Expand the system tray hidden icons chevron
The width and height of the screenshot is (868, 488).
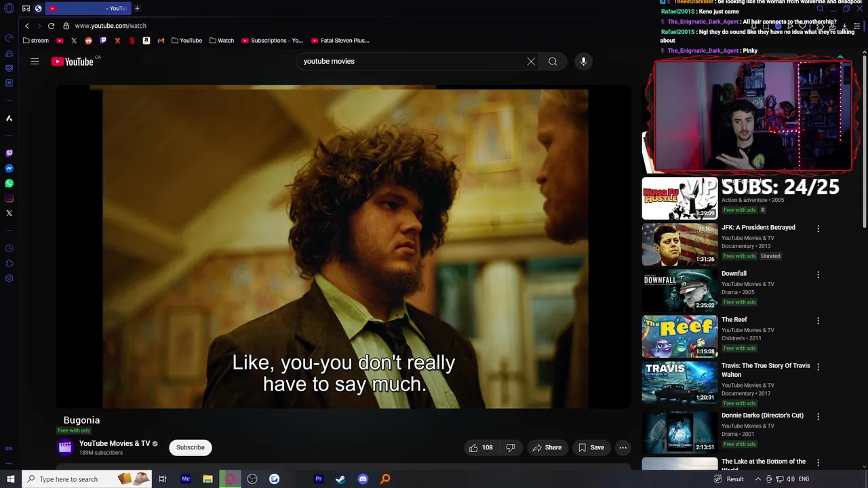tap(759, 479)
